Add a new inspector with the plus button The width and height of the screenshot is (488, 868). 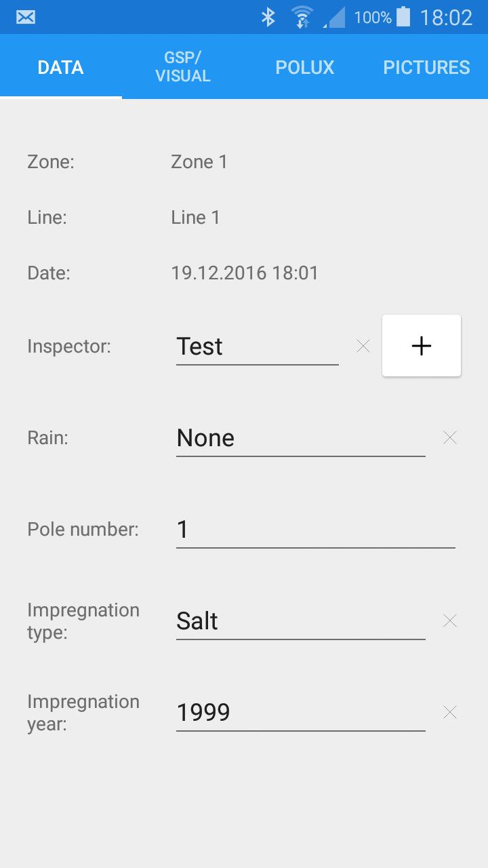(422, 346)
